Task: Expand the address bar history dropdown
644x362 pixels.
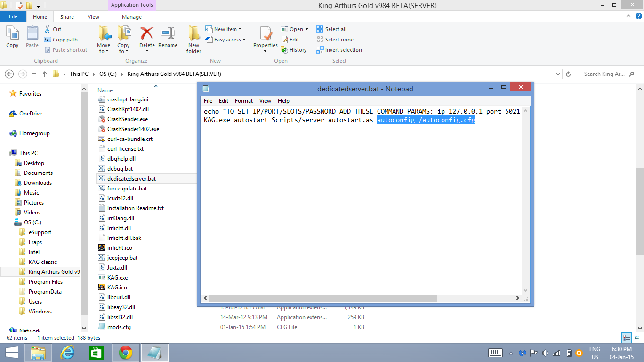Action: tap(558, 74)
